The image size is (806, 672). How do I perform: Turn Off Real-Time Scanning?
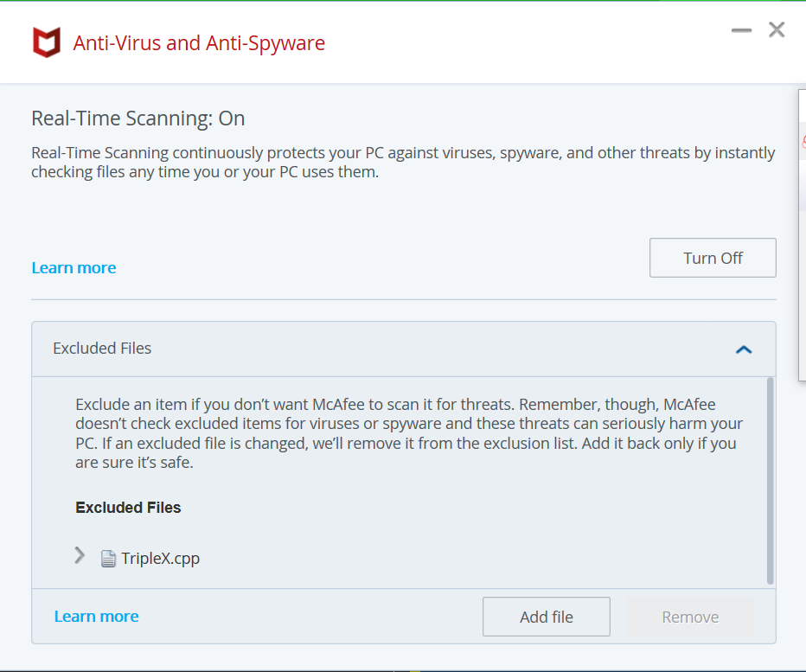(713, 258)
